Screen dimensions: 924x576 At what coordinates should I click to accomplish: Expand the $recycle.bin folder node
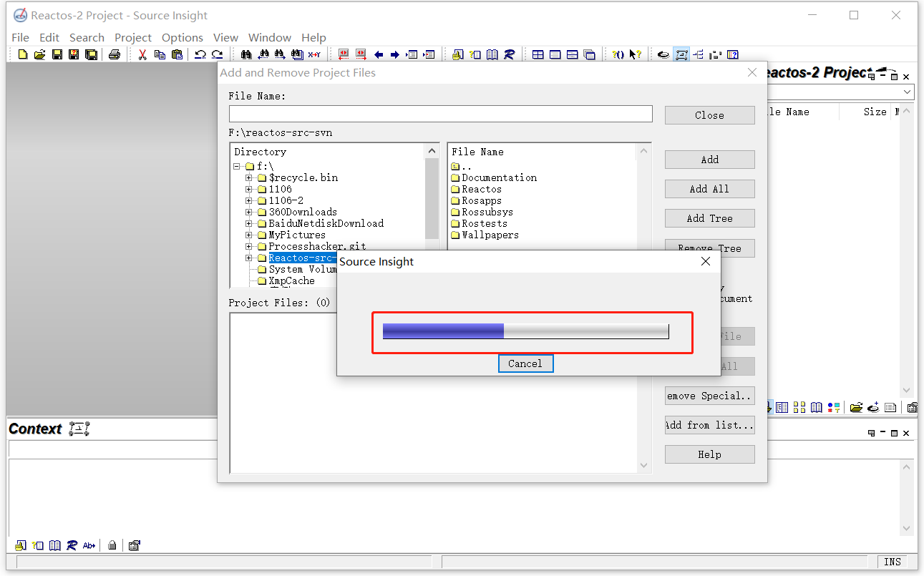pyautogui.click(x=249, y=177)
